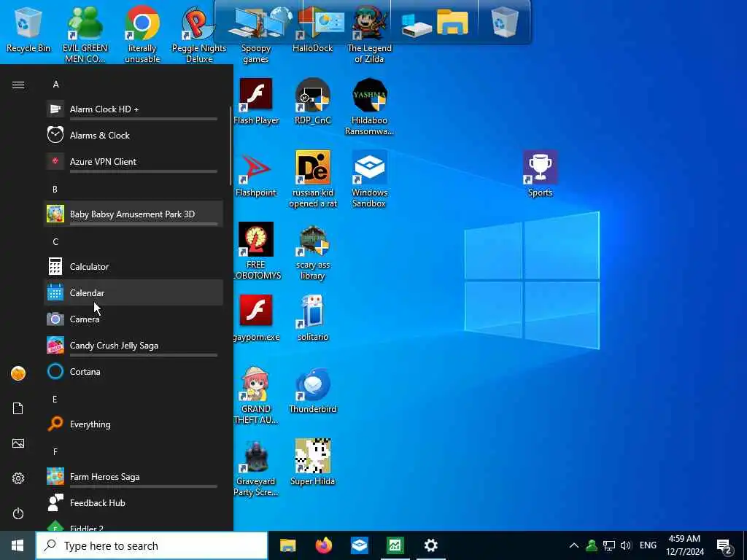Launch HalloDock shortcut
The height and width of the screenshot is (560, 747).
click(x=312, y=29)
